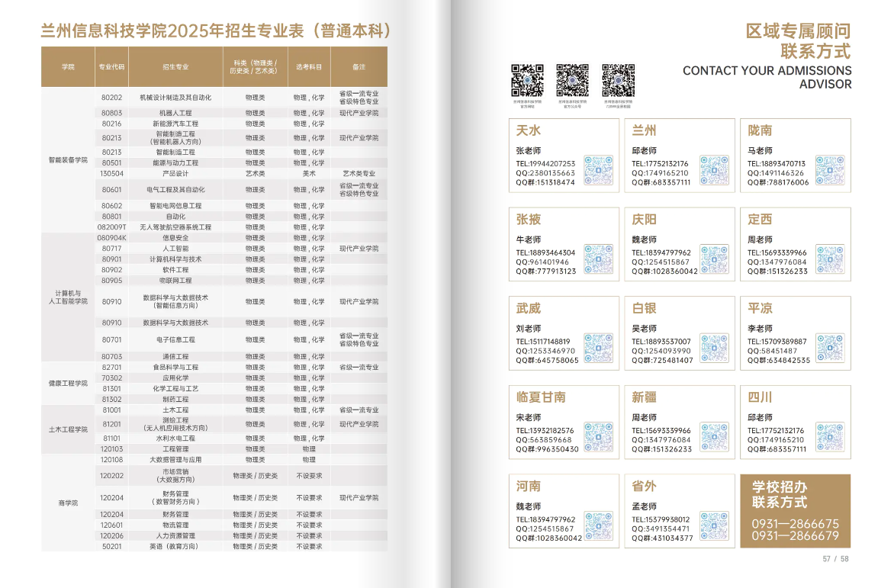The width and height of the screenshot is (894, 588).
Task: Click the 官方公众号 QR code
Action: point(572,80)
